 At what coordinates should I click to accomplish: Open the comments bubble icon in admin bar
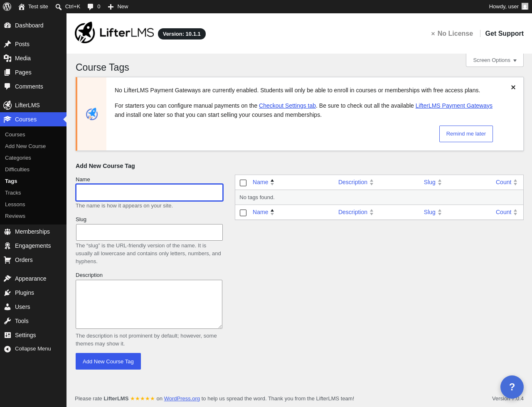click(91, 7)
